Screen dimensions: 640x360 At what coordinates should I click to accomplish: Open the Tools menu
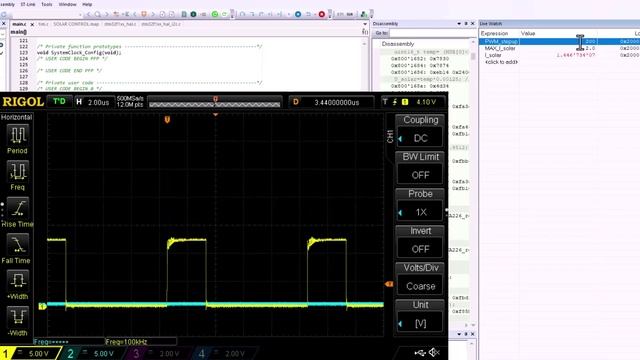pyautogui.click(x=47, y=4)
